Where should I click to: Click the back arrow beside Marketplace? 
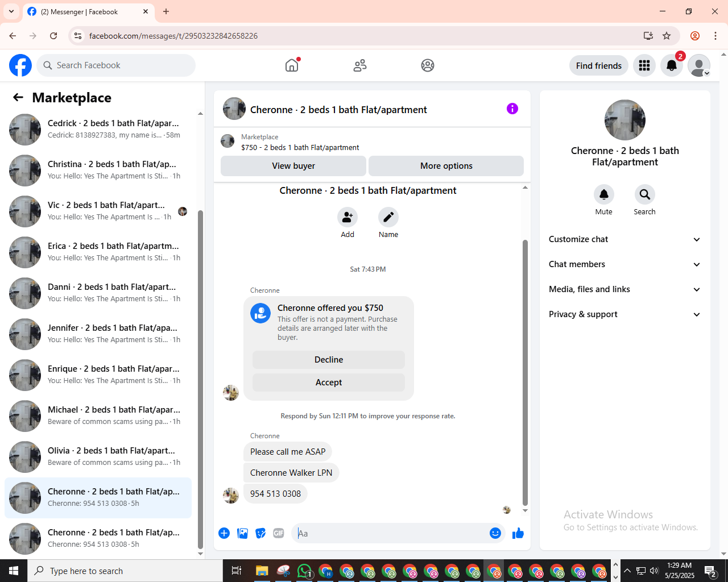click(18, 97)
